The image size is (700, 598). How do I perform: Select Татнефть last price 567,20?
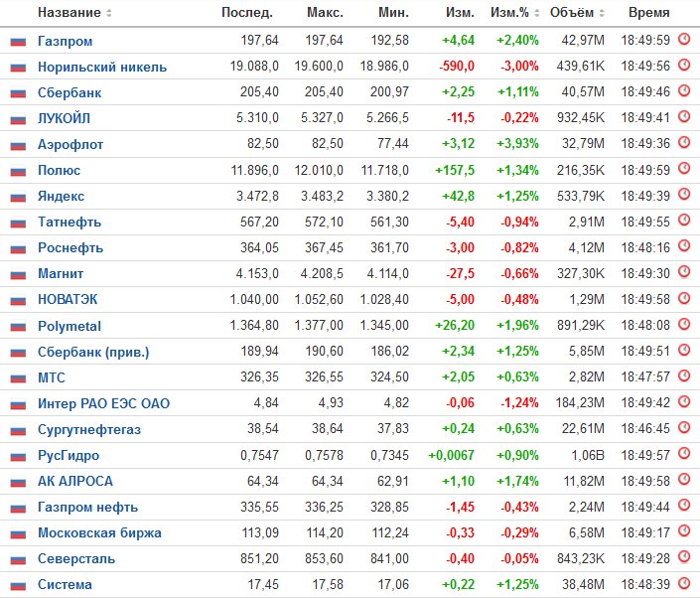pos(259,222)
